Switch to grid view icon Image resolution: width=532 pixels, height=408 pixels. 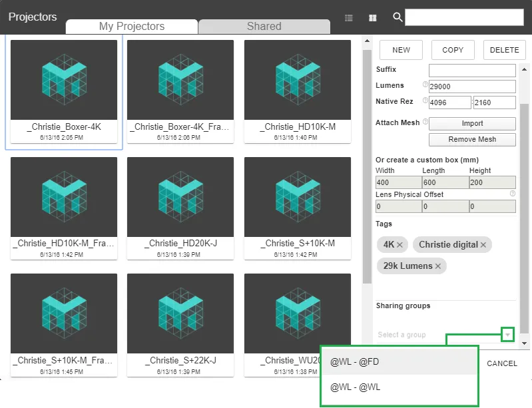click(373, 18)
